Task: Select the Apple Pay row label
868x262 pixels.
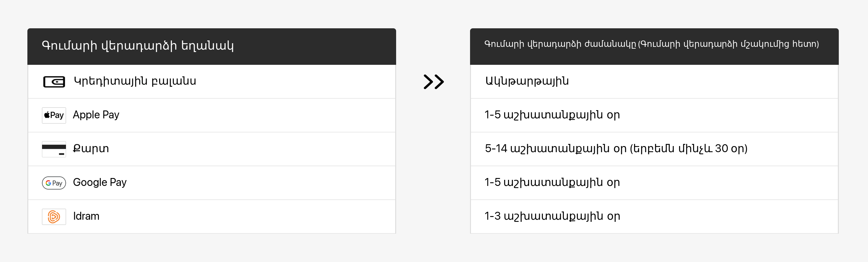Action: click(x=96, y=115)
